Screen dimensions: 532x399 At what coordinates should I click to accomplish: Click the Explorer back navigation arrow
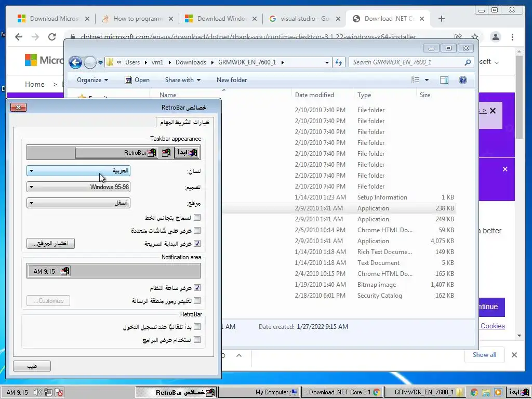75,62
